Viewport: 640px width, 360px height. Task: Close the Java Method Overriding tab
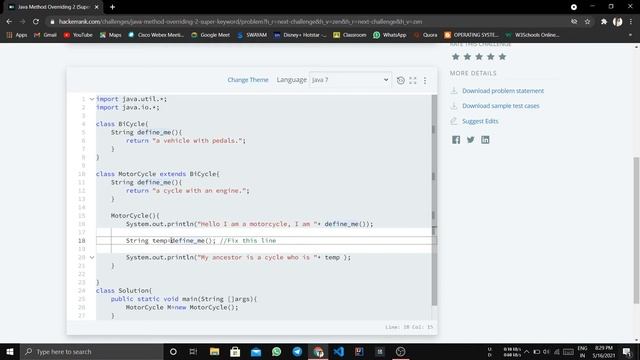[97, 7]
